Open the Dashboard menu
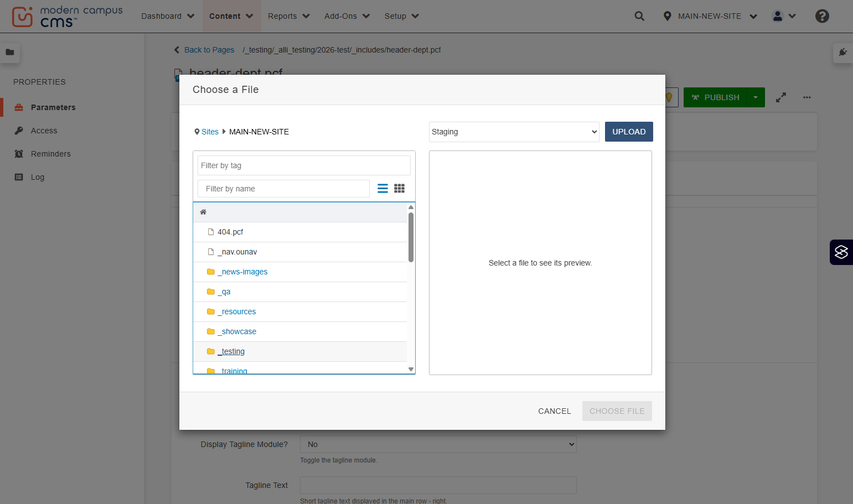853x504 pixels. [x=168, y=16]
